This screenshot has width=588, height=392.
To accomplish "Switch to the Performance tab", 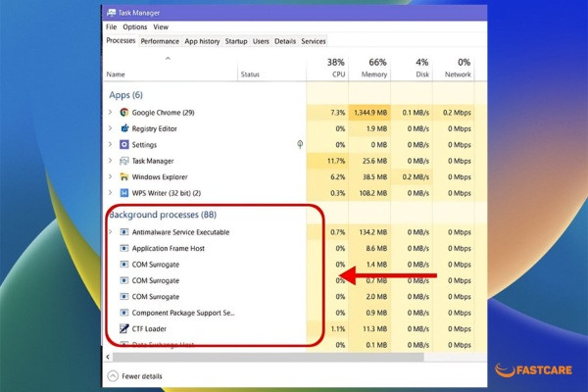I will [160, 41].
